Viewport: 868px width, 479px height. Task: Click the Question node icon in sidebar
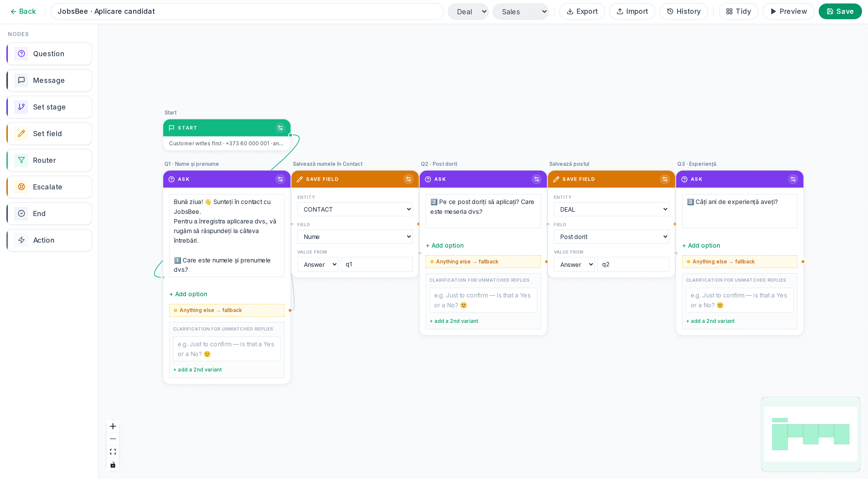pos(21,54)
